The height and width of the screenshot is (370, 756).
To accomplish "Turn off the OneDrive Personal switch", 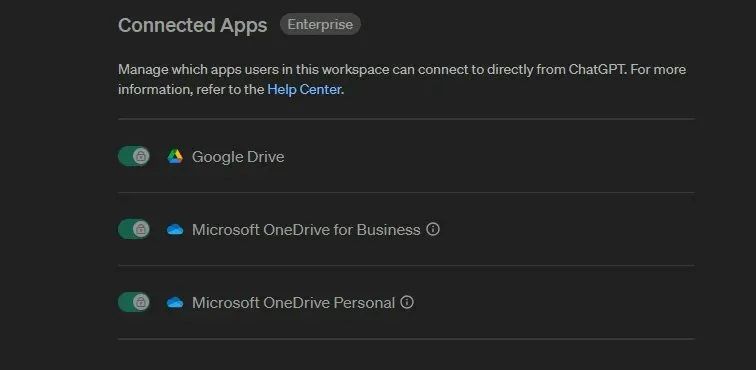I will [134, 302].
